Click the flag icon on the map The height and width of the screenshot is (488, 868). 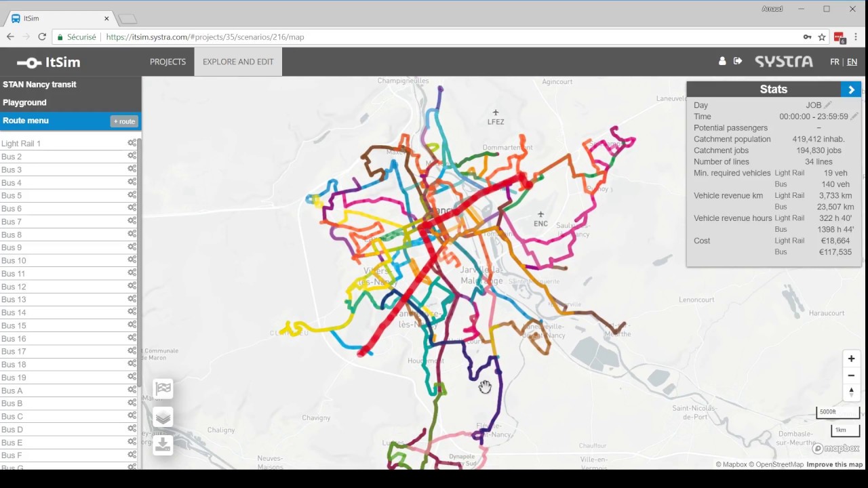tap(163, 389)
